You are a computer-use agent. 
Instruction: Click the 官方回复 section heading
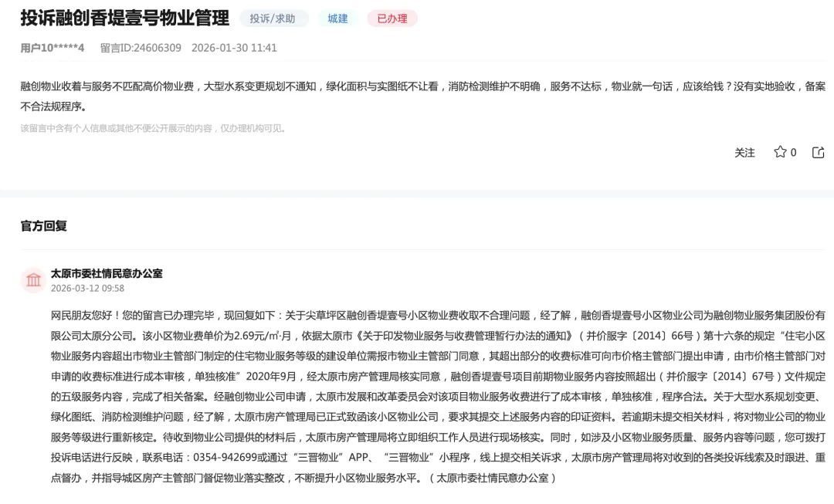point(43,226)
